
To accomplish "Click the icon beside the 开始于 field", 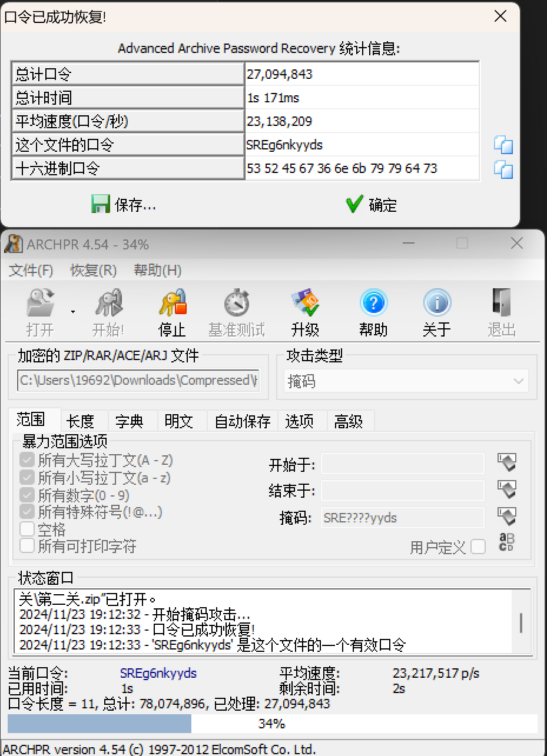I will (507, 463).
